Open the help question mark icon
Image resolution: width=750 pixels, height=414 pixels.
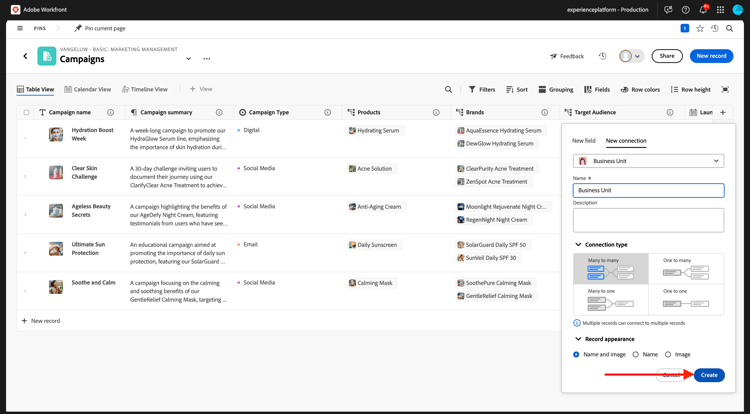click(x=685, y=10)
